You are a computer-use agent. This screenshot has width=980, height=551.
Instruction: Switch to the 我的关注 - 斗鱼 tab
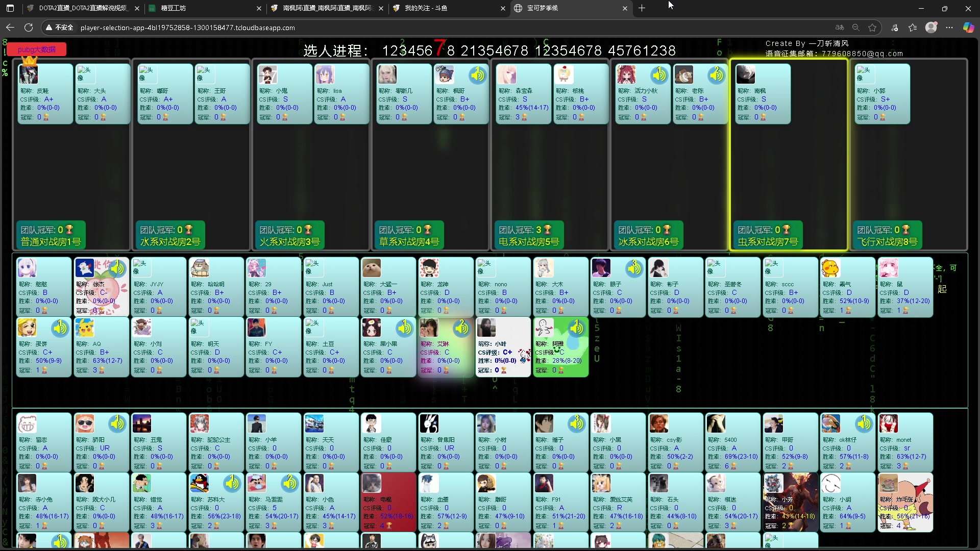pyautogui.click(x=449, y=8)
